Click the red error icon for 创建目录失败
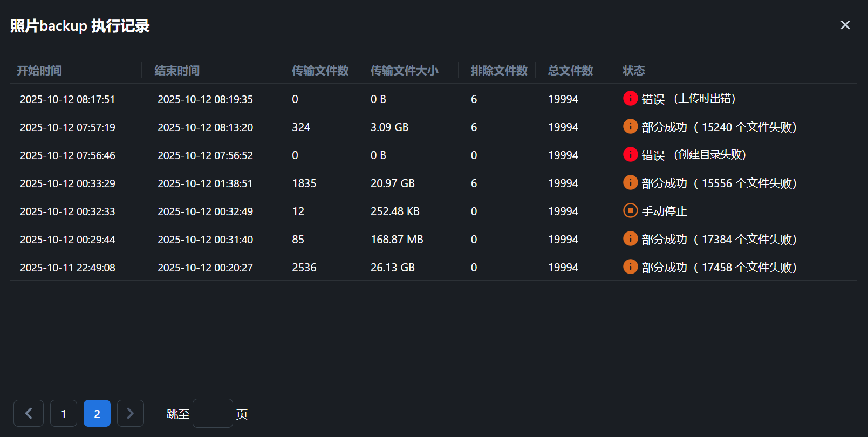 [x=630, y=154]
